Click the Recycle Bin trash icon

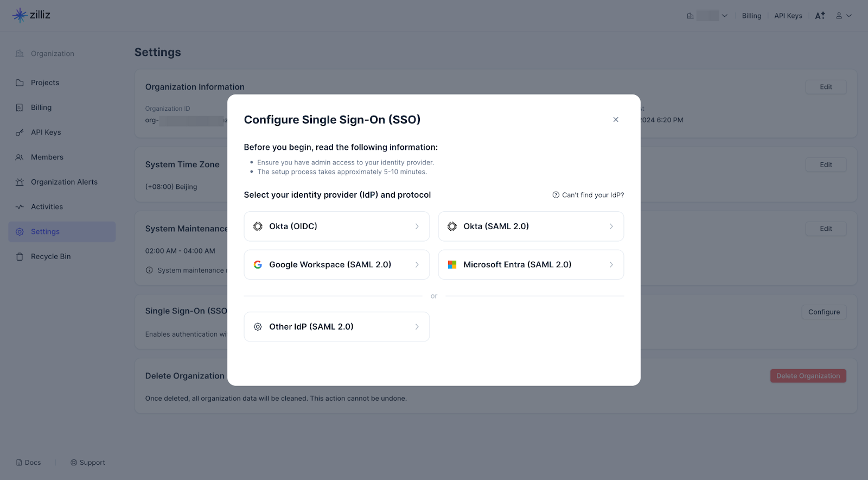[20, 257]
